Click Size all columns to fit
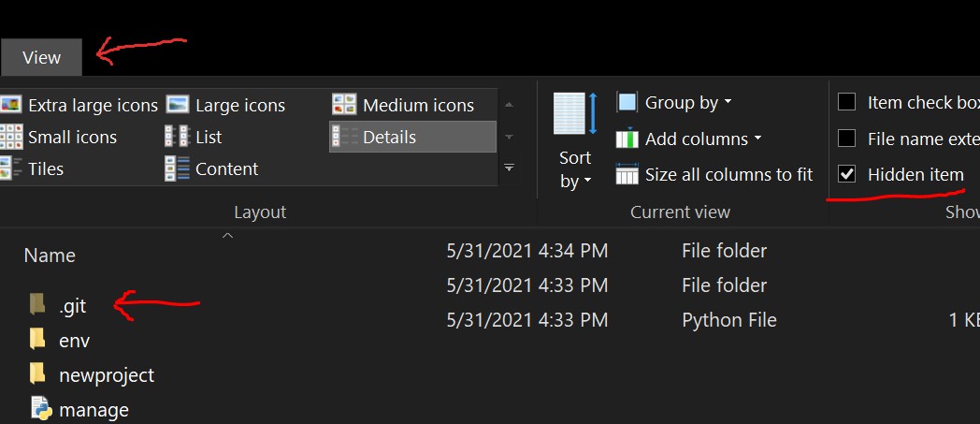 (715, 175)
